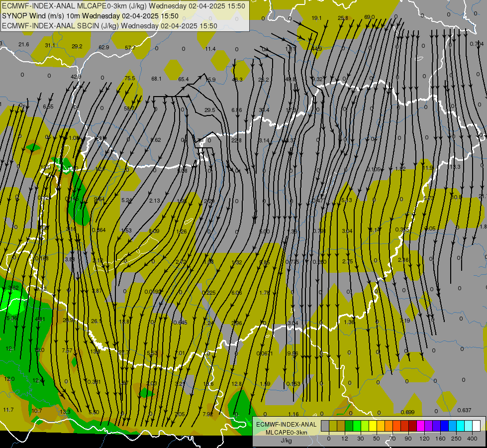Select the pure blue swatch right of 160
Image resolution: width=487 pixels, height=448 pixels.
point(445,426)
